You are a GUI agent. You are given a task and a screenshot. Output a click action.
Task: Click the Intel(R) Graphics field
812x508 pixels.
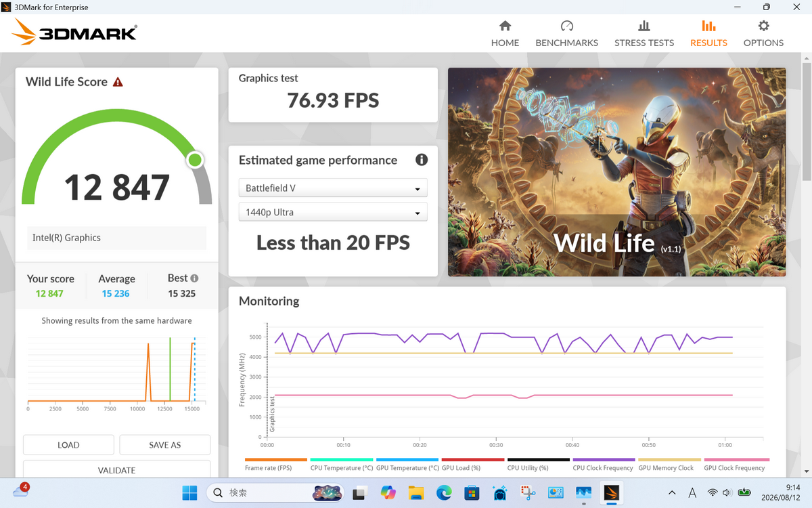click(116, 238)
